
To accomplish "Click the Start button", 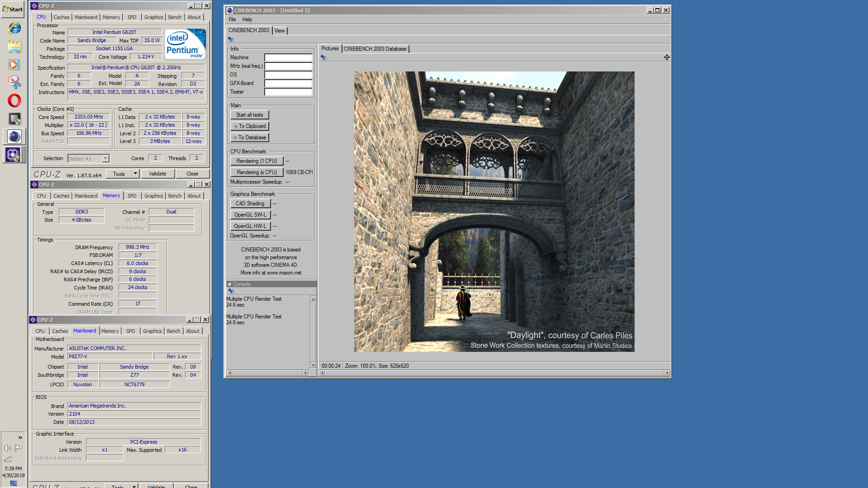I will pos(13,9).
